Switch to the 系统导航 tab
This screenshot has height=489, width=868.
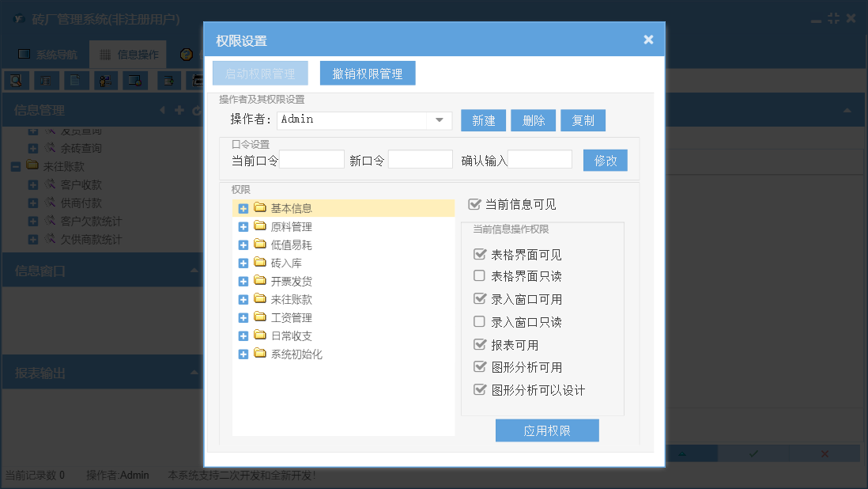[48, 55]
